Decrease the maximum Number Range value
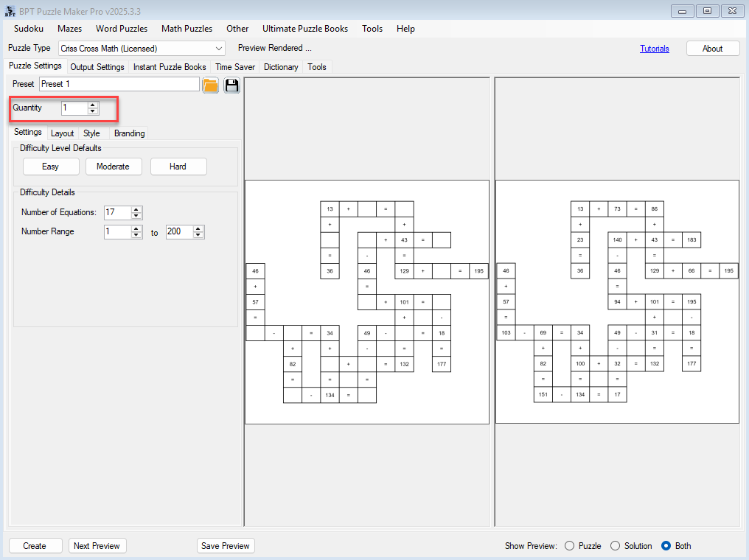The width and height of the screenshot is (749, 560). pyautogui.click(x=198, y=235)
